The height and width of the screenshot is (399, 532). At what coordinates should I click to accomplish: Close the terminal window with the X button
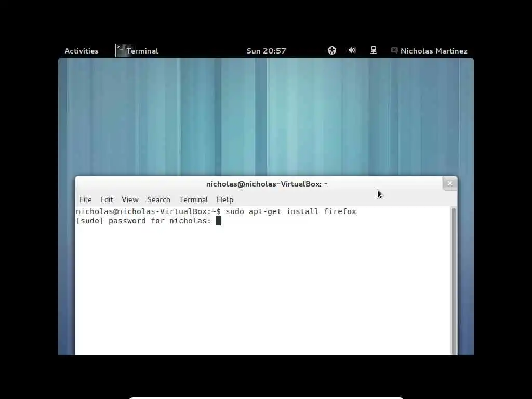click(x=450, y=183)
